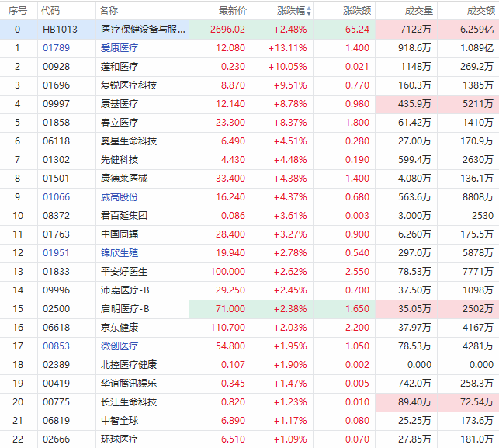This screenshot has width=499, height=448.
Task: Select the 京东健康 row name
Action: pos(120,328)
